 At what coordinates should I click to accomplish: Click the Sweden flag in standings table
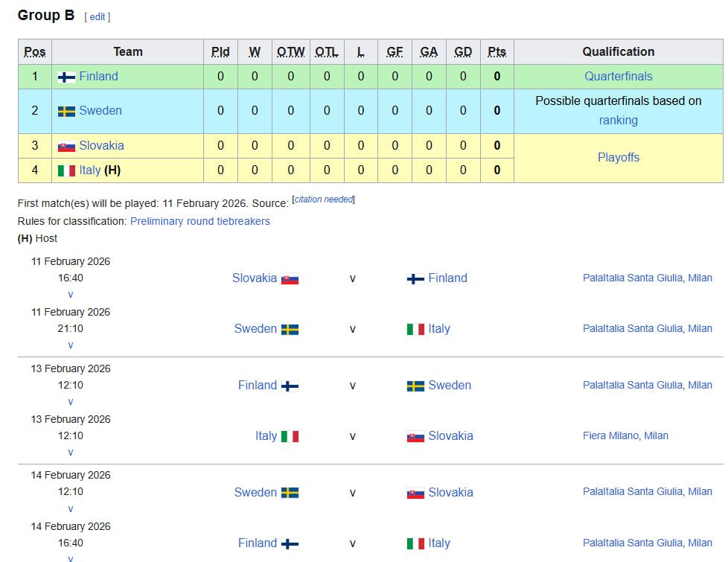(x=66, y=111)
